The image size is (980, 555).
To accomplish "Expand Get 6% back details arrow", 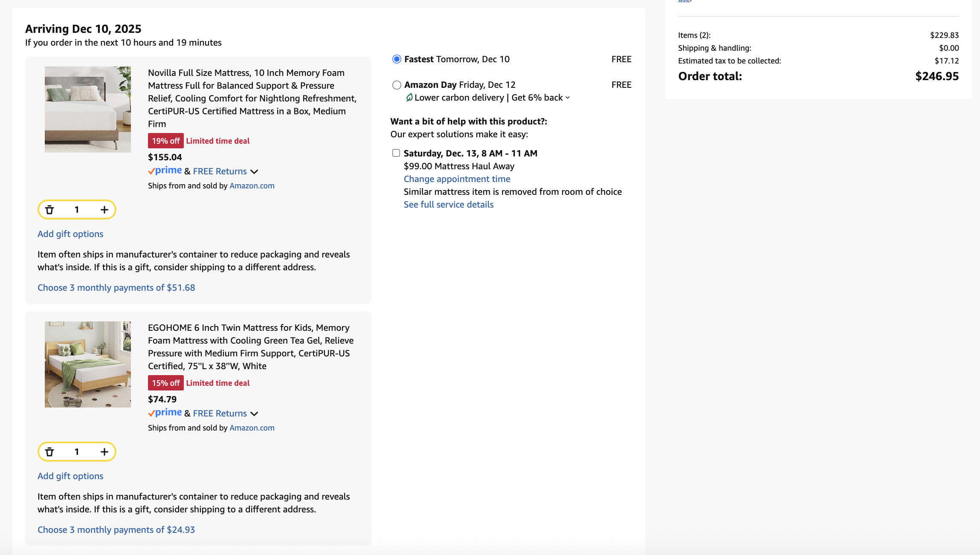I will tap(568, 98).
